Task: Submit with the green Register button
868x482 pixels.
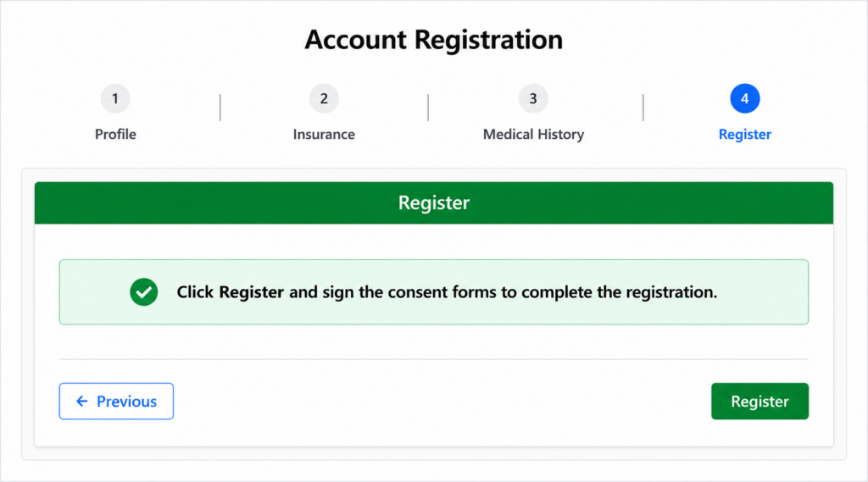Action: coord(759,402)
